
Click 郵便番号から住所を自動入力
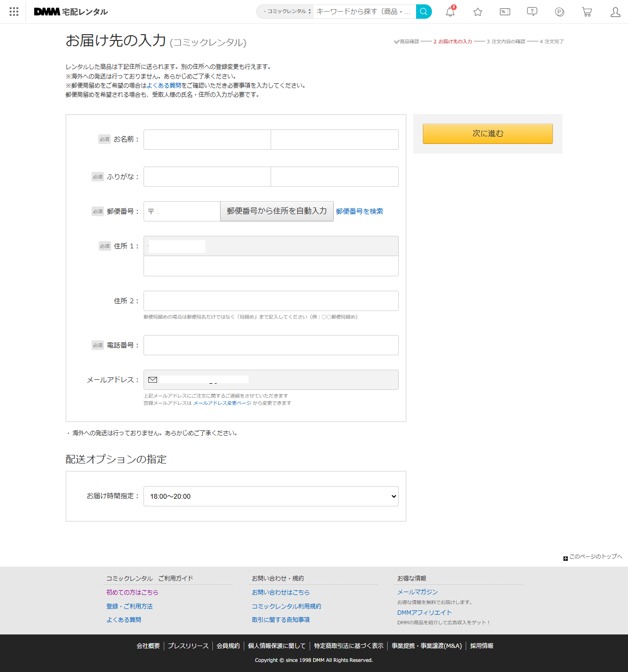click(x=276, y=211)
